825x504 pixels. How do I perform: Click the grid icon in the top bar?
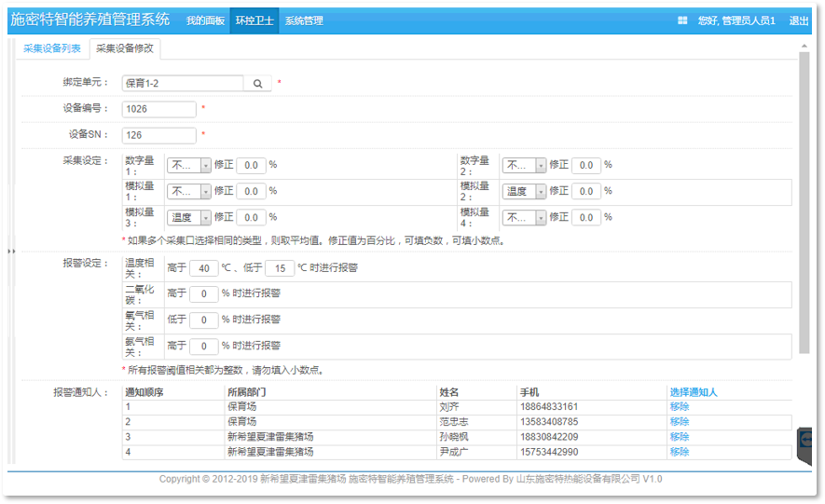click(x=682, y=20)
